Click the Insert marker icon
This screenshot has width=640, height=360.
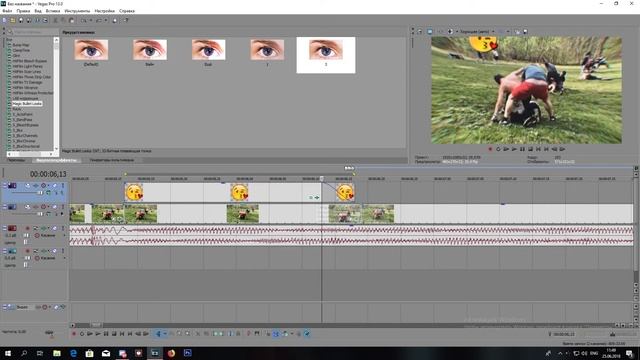[x=248, y=334]
